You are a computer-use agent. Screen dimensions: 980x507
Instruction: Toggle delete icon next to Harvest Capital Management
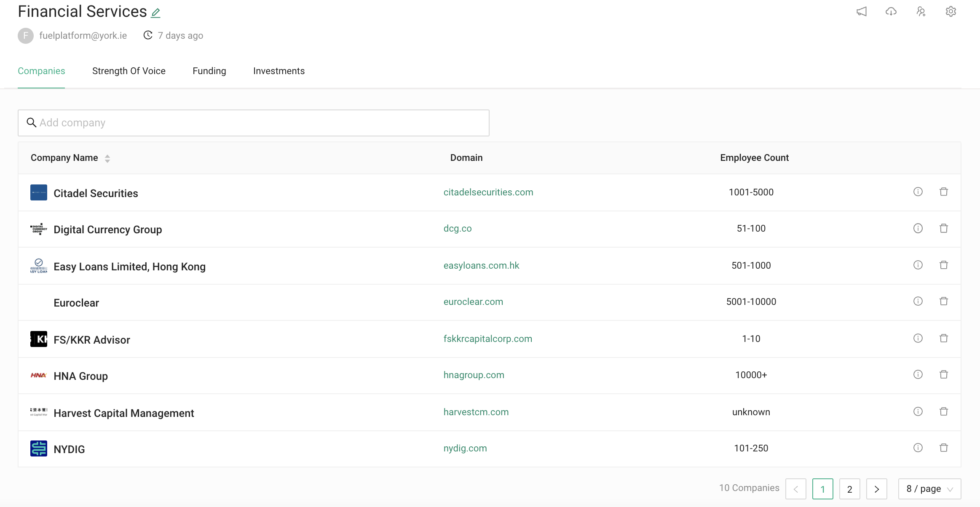(944, 411)
